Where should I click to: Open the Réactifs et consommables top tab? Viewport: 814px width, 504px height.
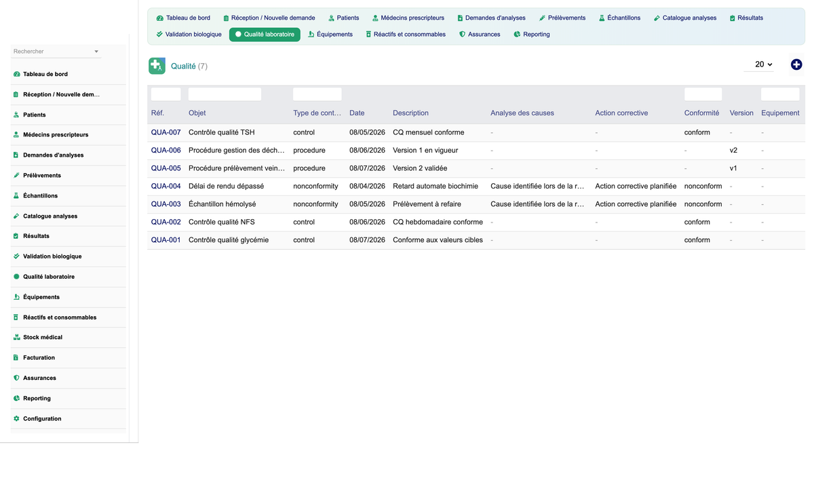406,34
